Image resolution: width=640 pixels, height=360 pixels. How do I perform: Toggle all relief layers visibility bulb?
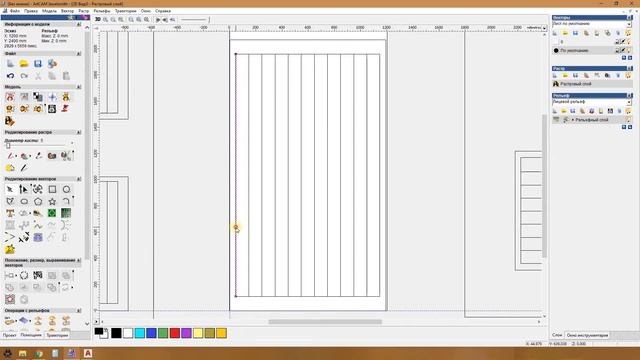629,111
